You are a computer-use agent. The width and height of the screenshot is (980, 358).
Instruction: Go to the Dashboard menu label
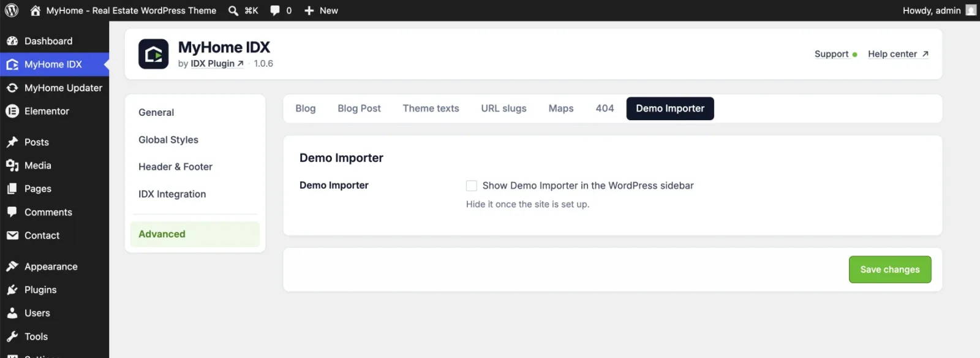pos(48,41)
